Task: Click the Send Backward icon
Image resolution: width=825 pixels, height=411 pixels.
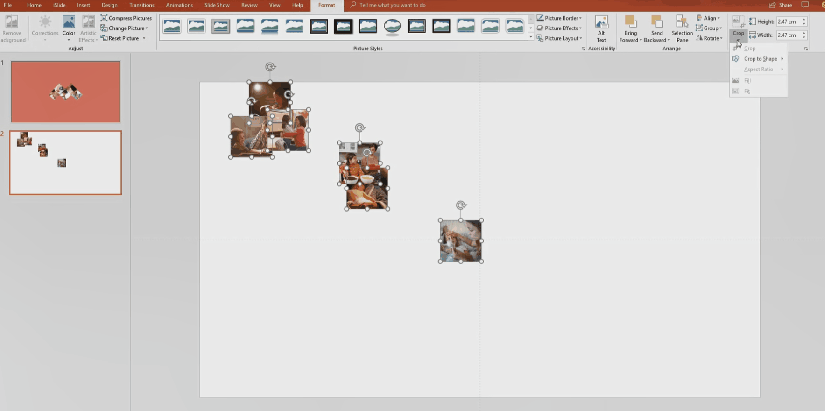Action: pos(657,21)
